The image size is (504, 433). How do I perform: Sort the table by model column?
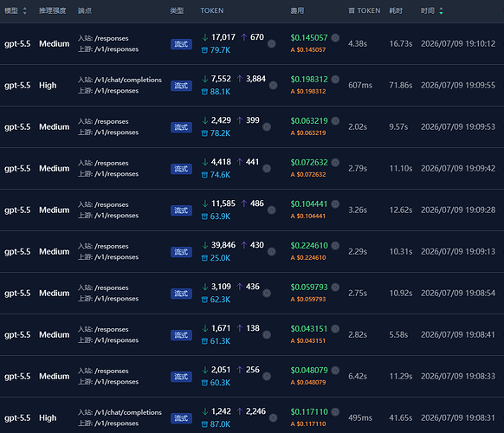[x=25, y=11]
